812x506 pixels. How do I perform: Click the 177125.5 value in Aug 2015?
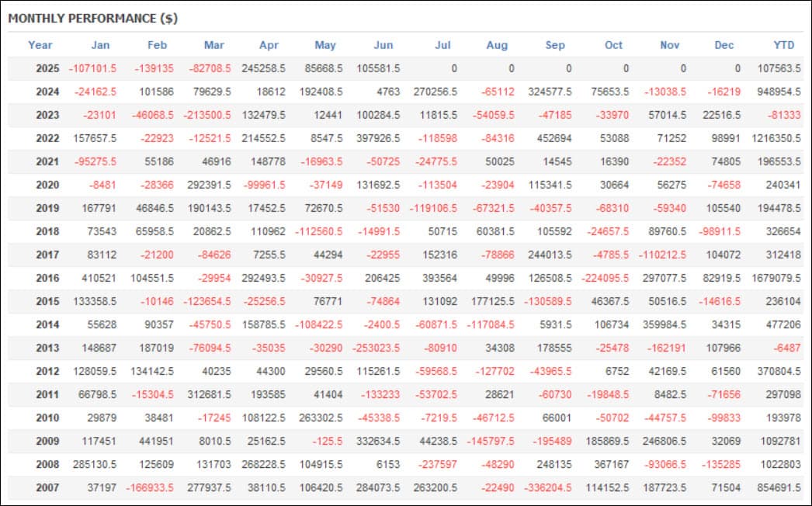(492, 301)
